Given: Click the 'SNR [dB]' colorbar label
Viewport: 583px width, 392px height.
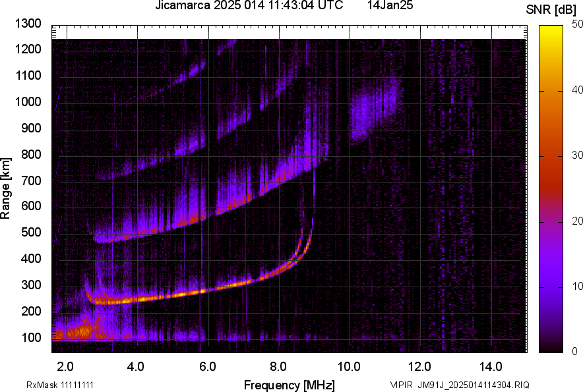Looking at the screenshot, I should pos(551,10).
